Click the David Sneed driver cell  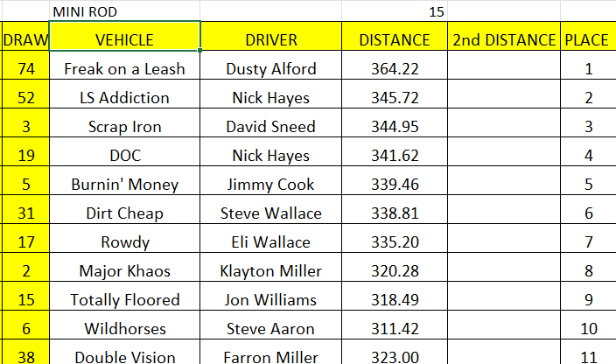tap(270, 127)
